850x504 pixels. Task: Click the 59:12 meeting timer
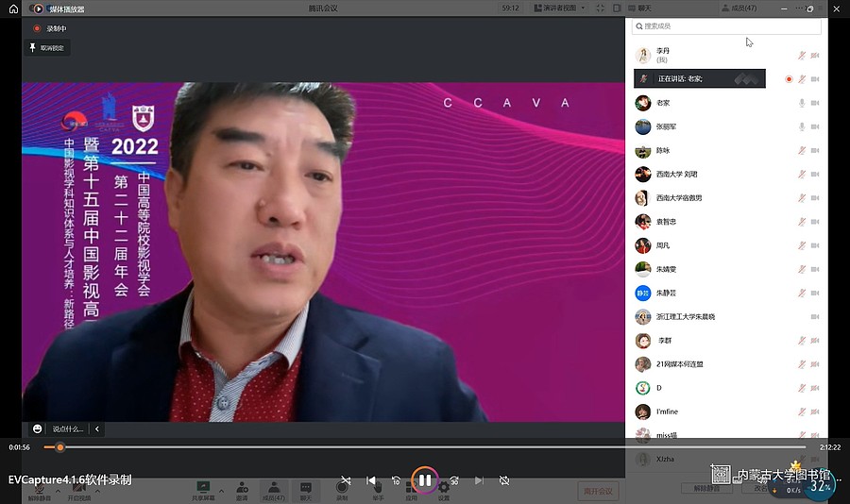point(510,8)
